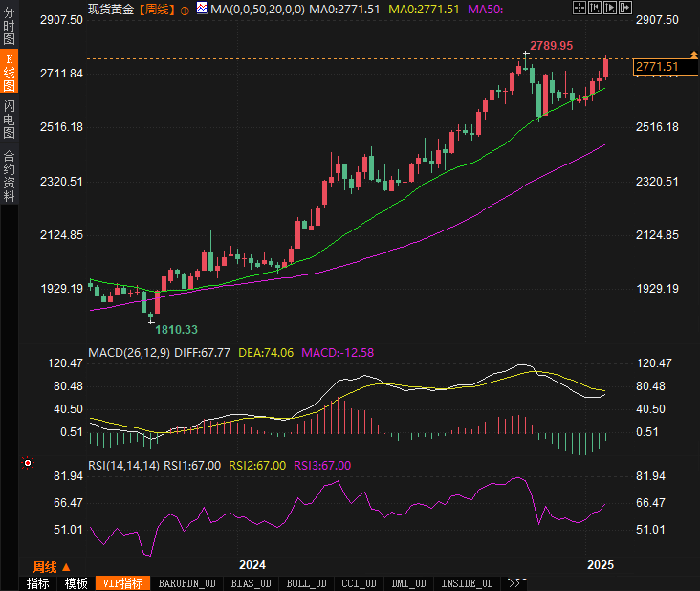Click the MACD(26,12,9) indicator label
Image resolution: width=700 pixels, height=591 pixels.
pos(128,352)
